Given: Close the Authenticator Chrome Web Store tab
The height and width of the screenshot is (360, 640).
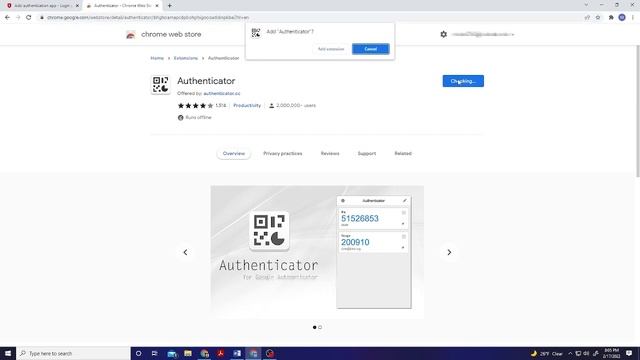Looking at the screenshot, I should pos(157,6).
